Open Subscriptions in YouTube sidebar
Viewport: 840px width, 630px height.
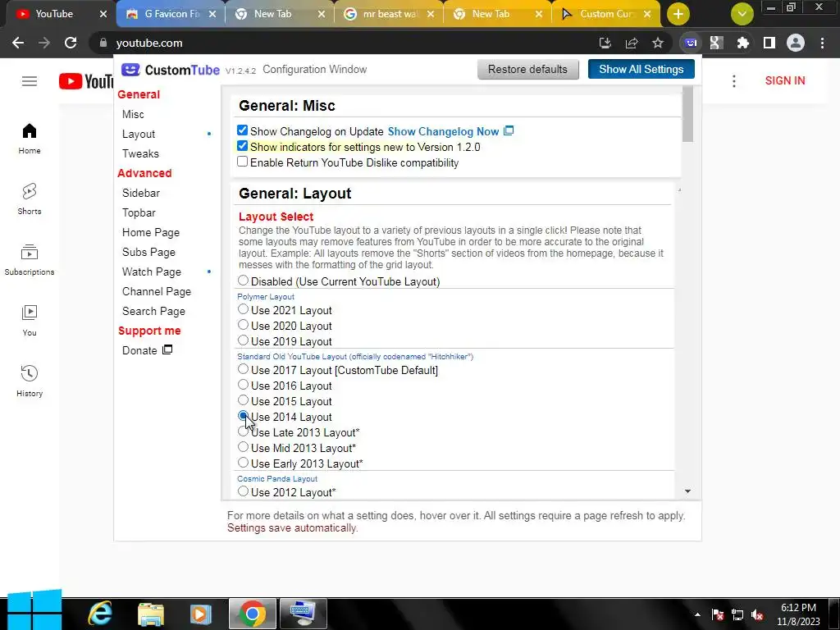pos(30,260)
